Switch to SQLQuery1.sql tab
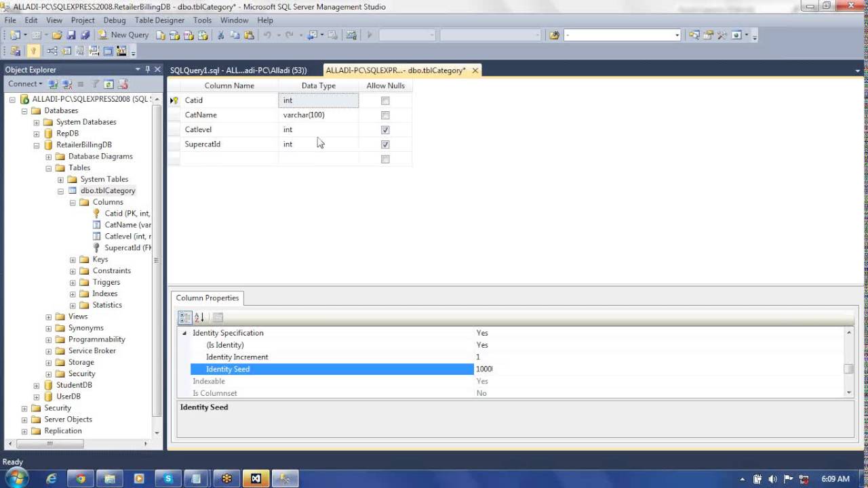 click(239, 70)
